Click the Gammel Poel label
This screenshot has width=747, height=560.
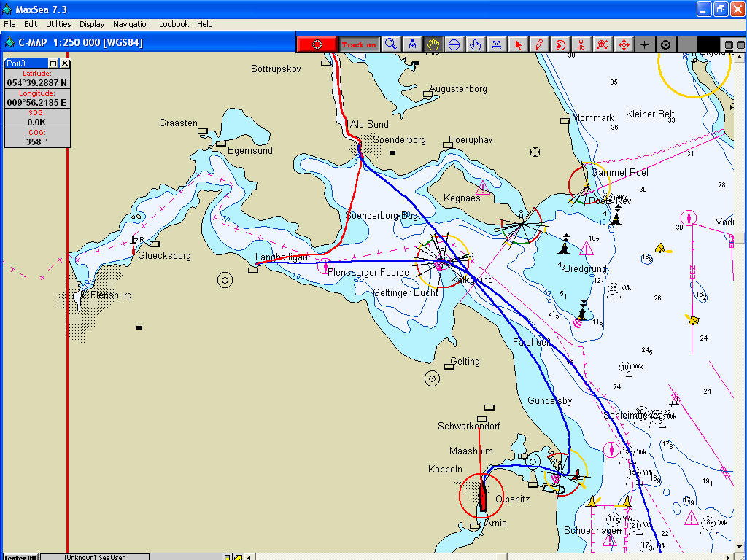(x=619, y=172)
